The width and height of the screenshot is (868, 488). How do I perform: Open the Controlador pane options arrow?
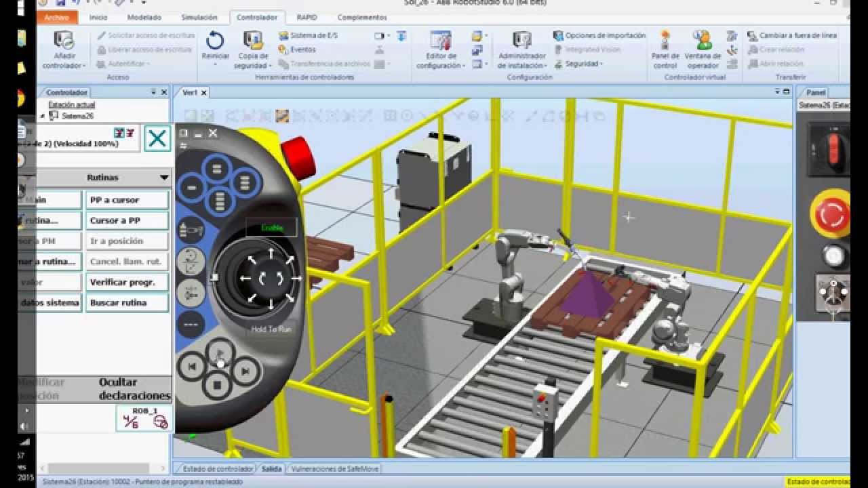click(x=154, y=92)
